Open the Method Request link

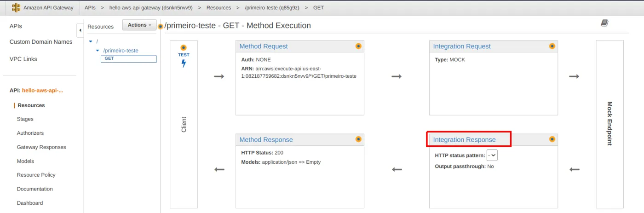coord(264,46)
